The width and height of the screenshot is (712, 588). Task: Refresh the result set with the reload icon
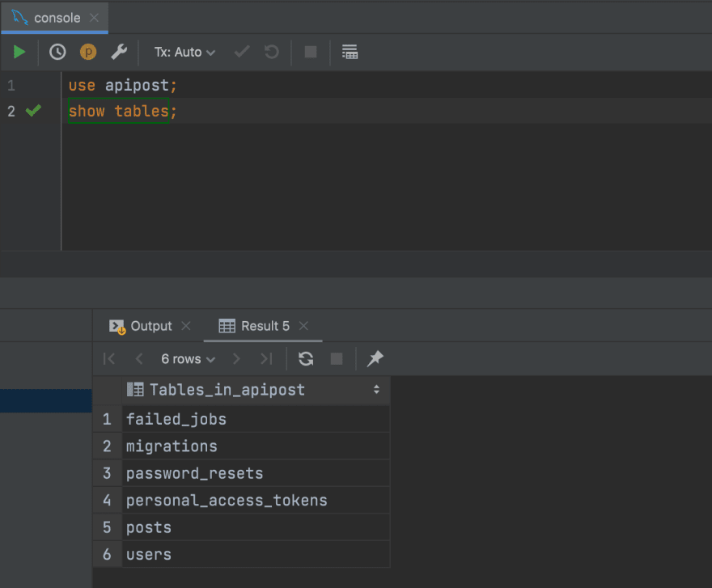click(306, 358)
